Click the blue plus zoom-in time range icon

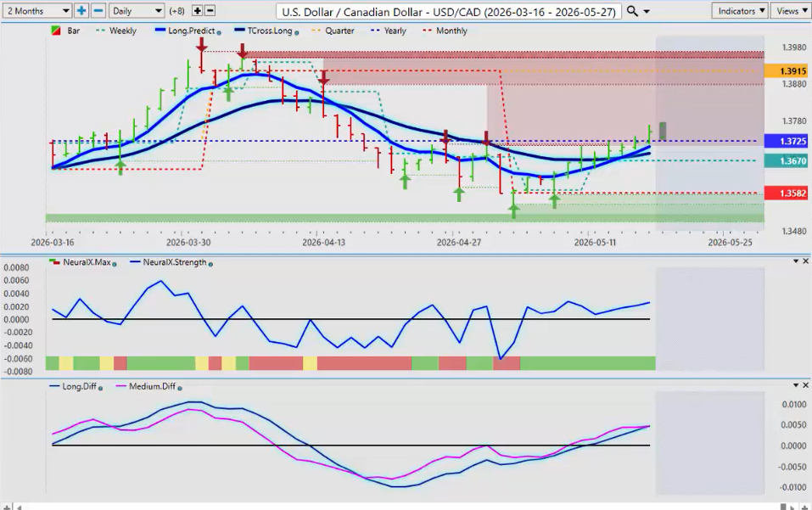point(81,10)
